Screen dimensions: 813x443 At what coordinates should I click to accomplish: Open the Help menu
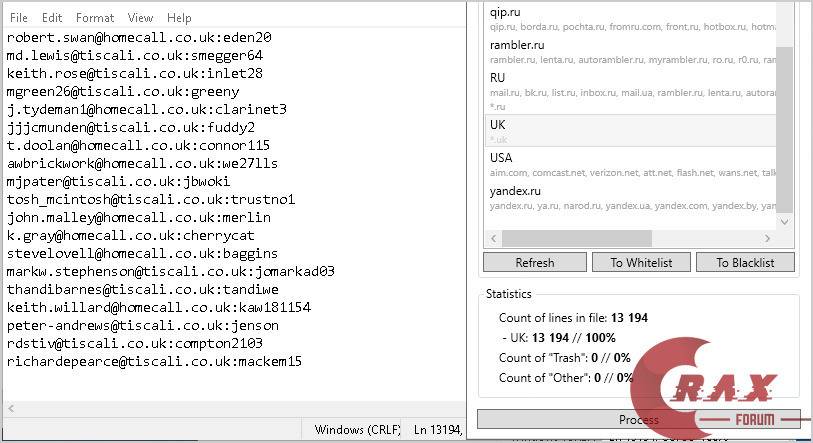coord(179,18)
